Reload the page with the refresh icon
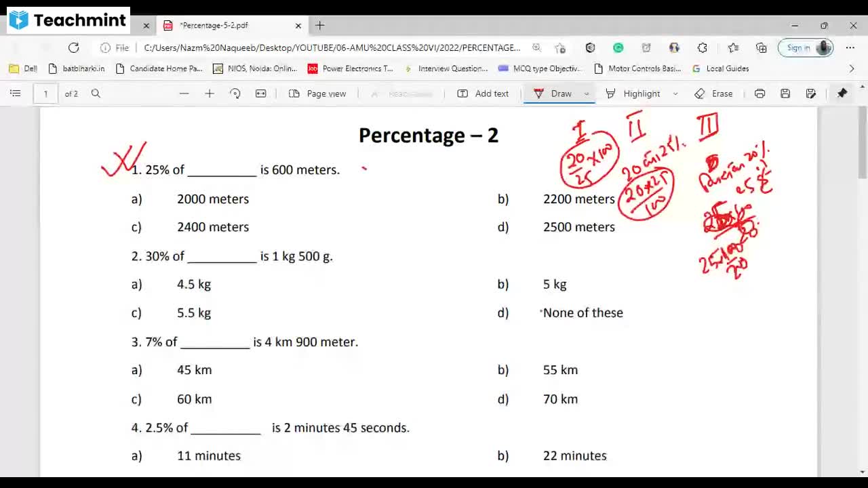868x488 pixels. (74, 47)
